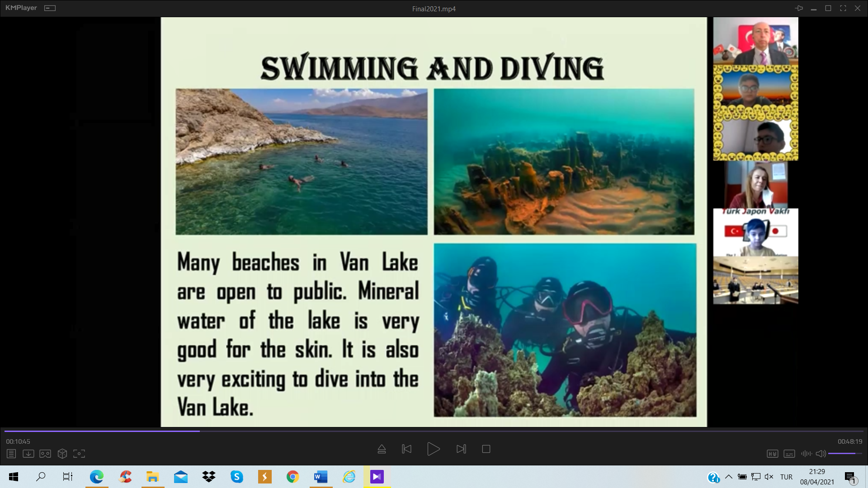The height and width of the screenshot is (488, 868).
Task: Click the compact mode icon beside KMPlayer
Action: tap(50, 8)
